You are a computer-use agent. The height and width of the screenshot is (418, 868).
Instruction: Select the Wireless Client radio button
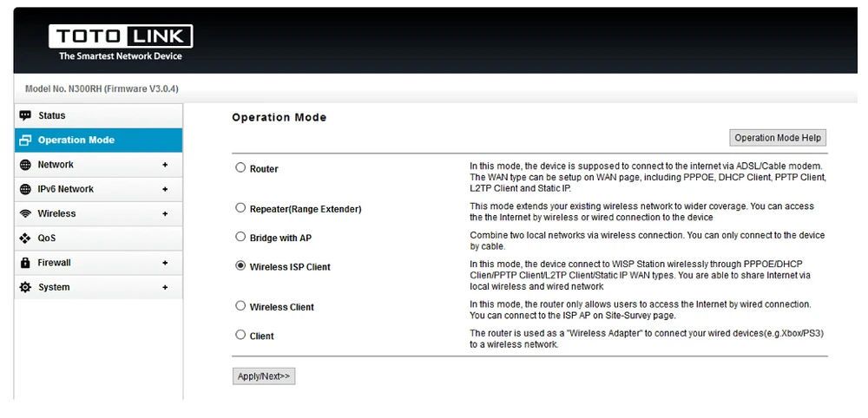coord(240,306)
